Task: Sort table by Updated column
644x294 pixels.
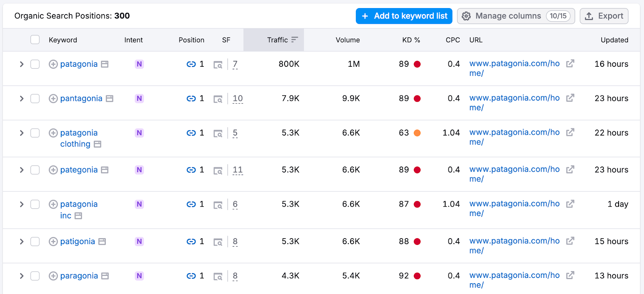Action: click(614, 40)
